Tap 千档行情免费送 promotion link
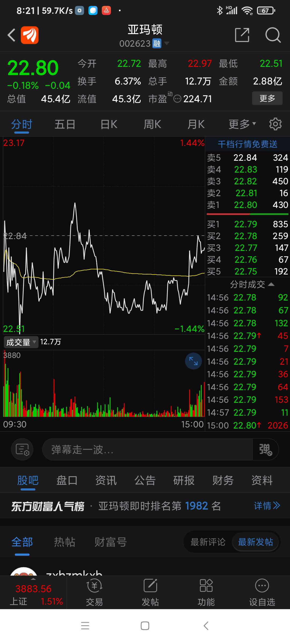Screen dimensions: 290x644 point(248,144)
